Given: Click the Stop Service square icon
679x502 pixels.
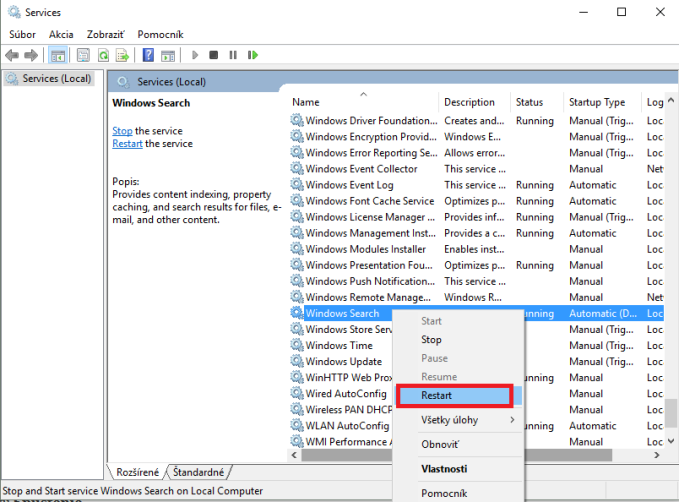Looking at the screenshot, I should click(x=213, y=55).
